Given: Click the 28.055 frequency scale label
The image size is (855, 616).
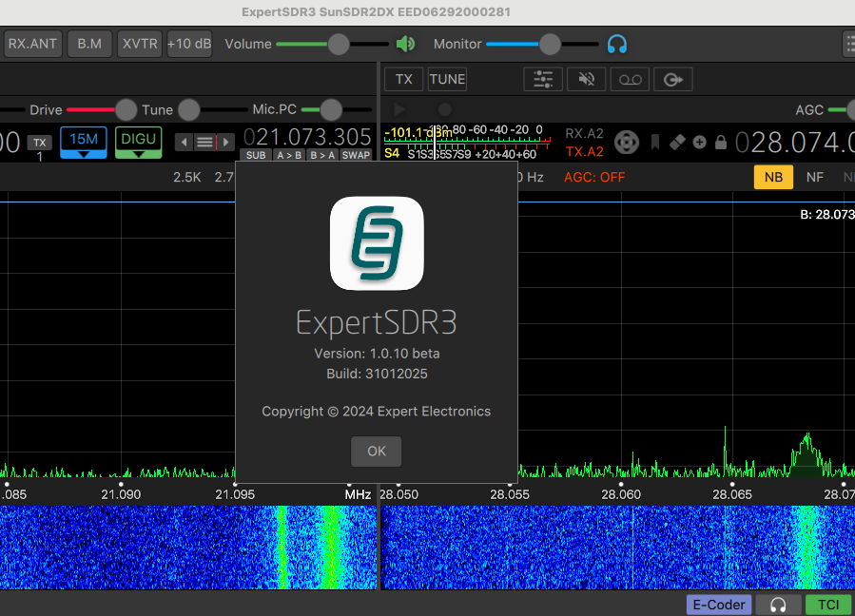Looking at the screenshot, I should 510,494.
